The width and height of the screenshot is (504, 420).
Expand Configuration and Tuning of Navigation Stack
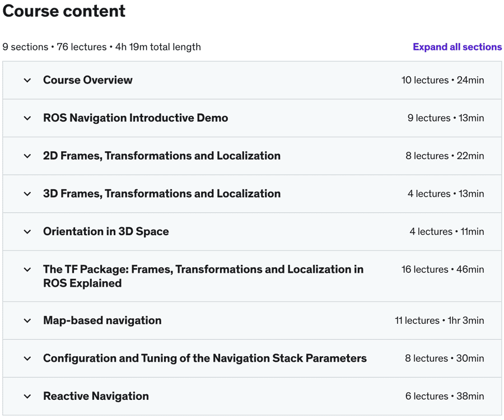pos(205,358)
